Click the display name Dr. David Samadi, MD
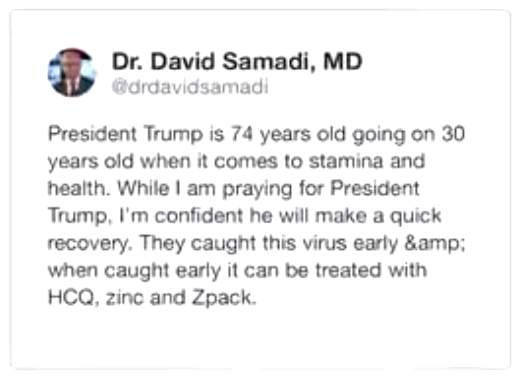 pos(237,62)
